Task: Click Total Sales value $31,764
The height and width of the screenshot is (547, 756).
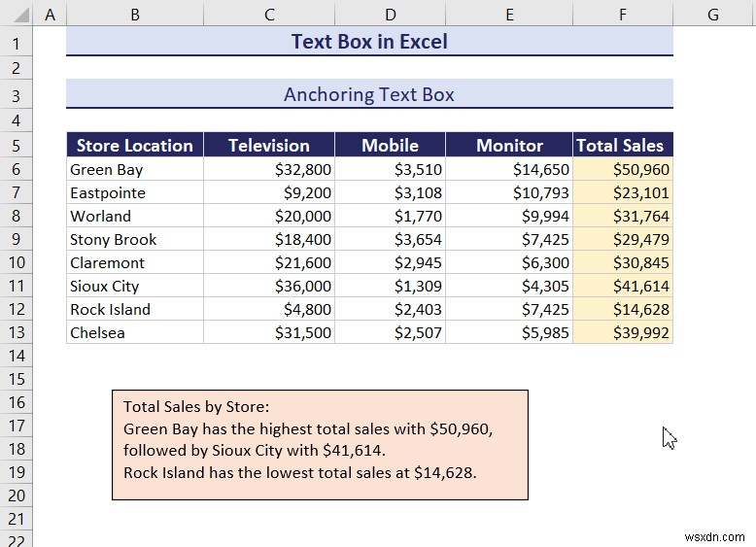Action: (623, 216)
